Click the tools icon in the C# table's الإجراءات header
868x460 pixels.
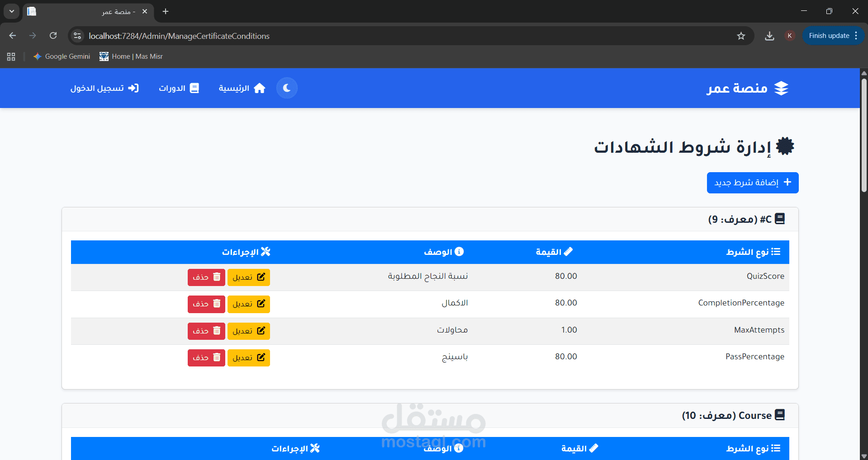(266, 252)
